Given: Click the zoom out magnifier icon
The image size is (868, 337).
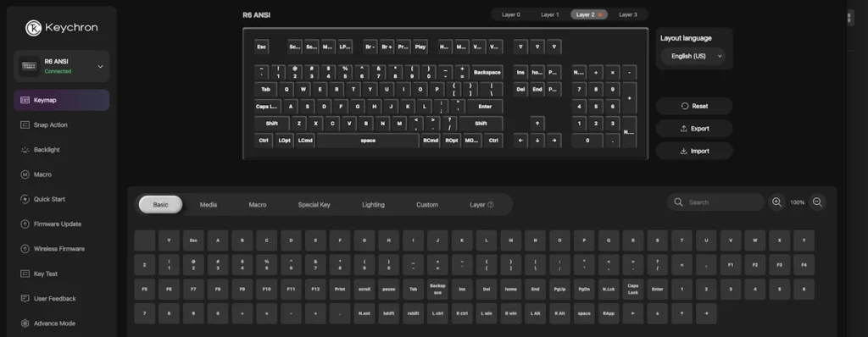Looking at the screenshot, I should point(817,202).
